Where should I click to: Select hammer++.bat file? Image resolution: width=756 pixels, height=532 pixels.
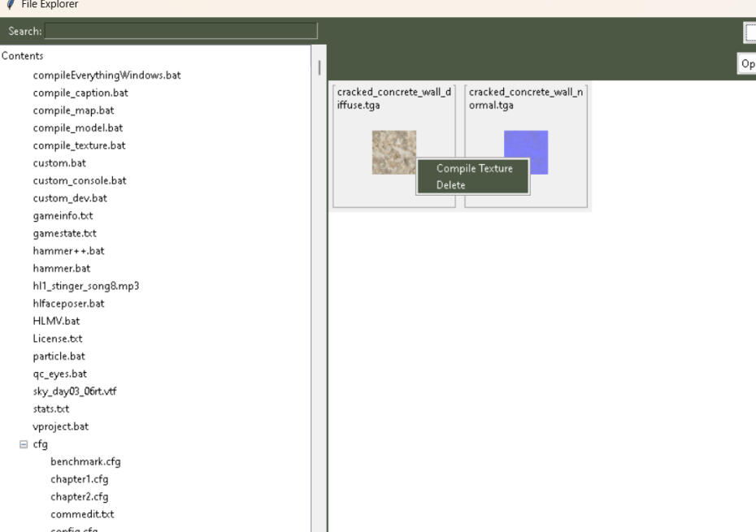click(x=68, y=251)
